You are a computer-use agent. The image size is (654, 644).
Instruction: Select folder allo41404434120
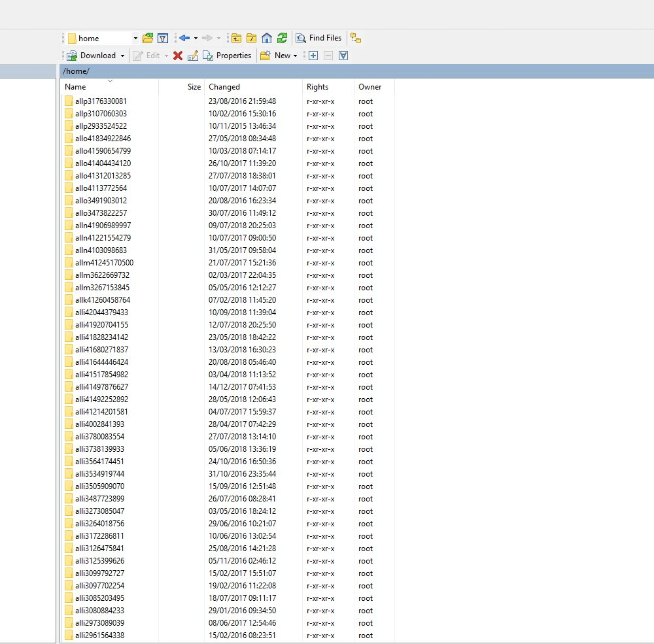(x=103, y=163)
